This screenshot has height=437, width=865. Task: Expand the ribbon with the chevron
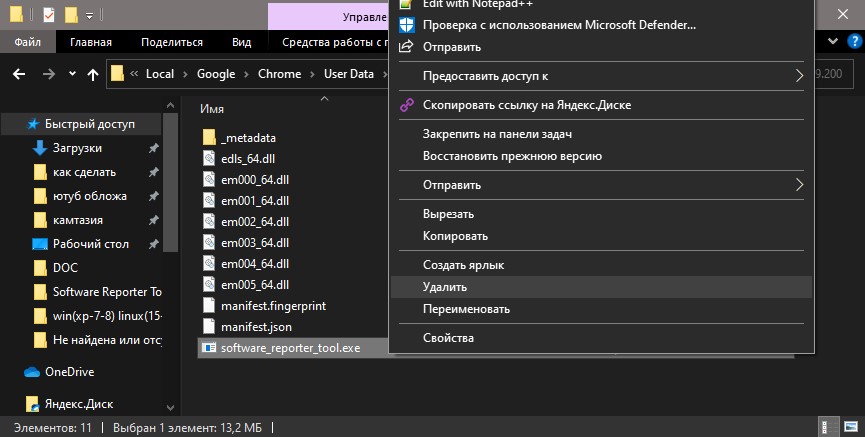coord(833,41)
